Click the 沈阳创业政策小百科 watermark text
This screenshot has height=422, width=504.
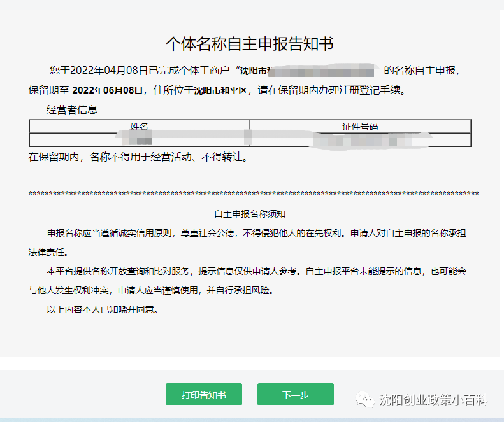433,400
